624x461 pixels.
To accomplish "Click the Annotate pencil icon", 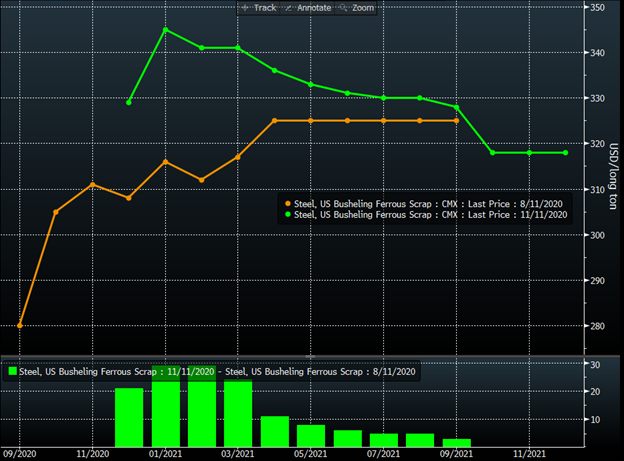I will click(x=290, y=8).
